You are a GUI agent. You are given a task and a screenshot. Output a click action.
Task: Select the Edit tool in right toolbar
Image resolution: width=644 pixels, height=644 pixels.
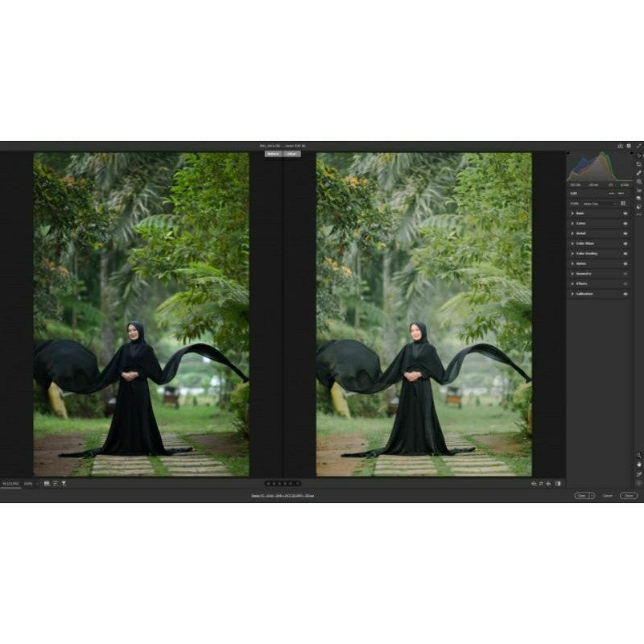[x=639, y=155]
